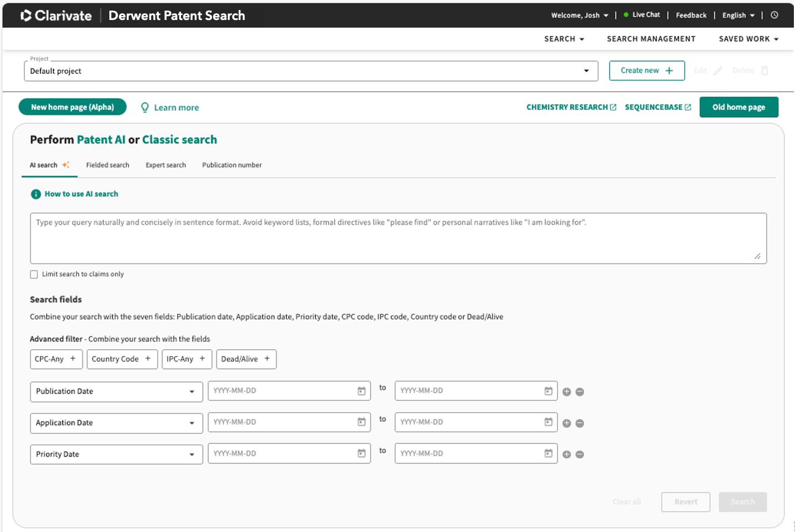Open the history clock icon in header
The image size is (795, 532).
pyautogui.click(x=774, y=15)
